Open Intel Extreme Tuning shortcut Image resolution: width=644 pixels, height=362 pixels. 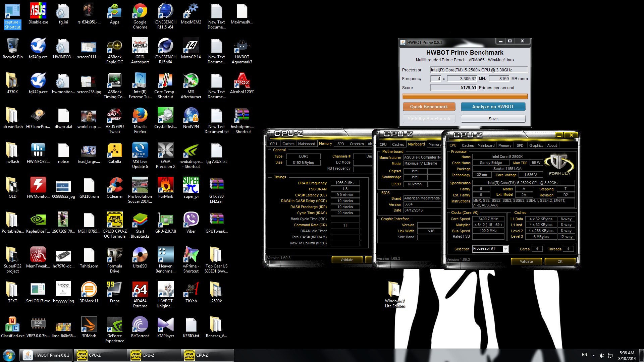click(x=140, y=86)
